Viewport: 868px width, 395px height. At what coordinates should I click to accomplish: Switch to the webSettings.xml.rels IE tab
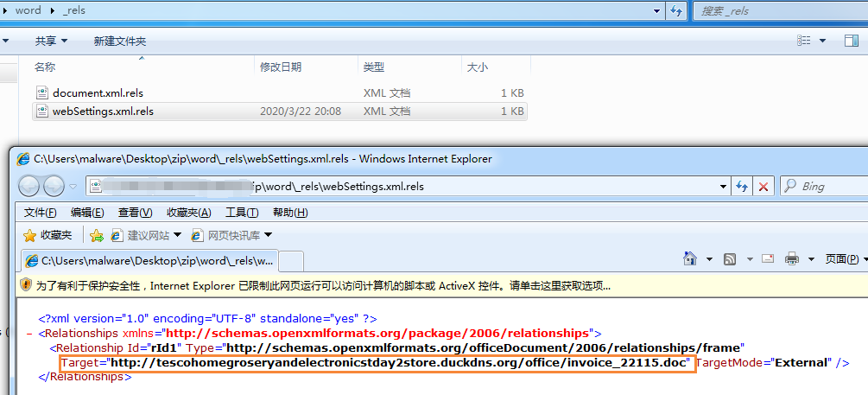click(149, 260)
